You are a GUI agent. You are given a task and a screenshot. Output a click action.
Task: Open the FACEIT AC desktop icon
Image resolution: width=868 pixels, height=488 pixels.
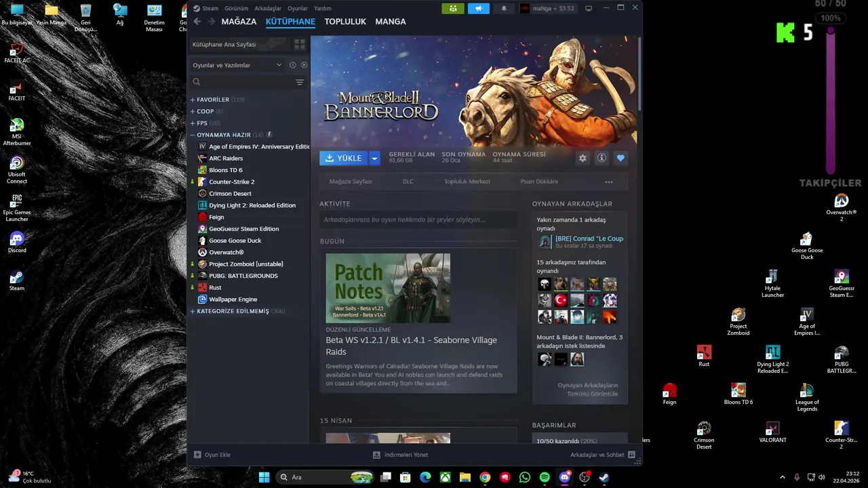click(x=17, y=54)
